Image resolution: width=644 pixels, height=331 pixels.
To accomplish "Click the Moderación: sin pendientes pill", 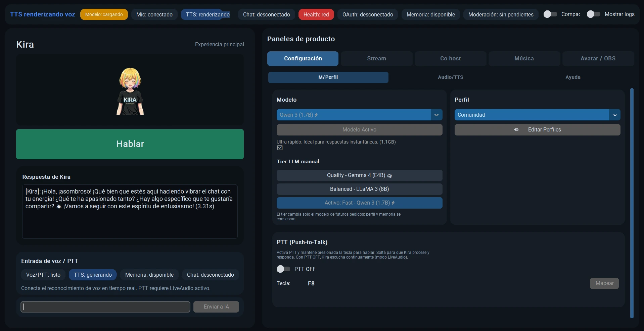I will tap(501, 14).
